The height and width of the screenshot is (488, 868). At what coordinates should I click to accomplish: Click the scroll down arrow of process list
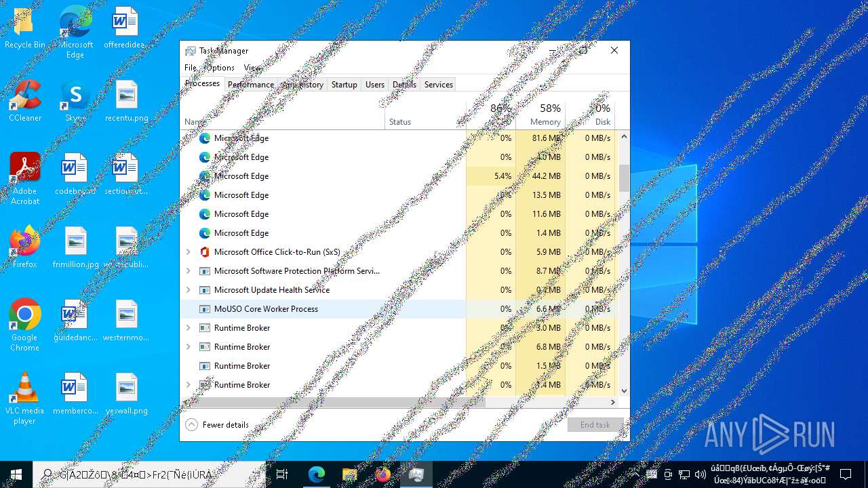(624, 391)
